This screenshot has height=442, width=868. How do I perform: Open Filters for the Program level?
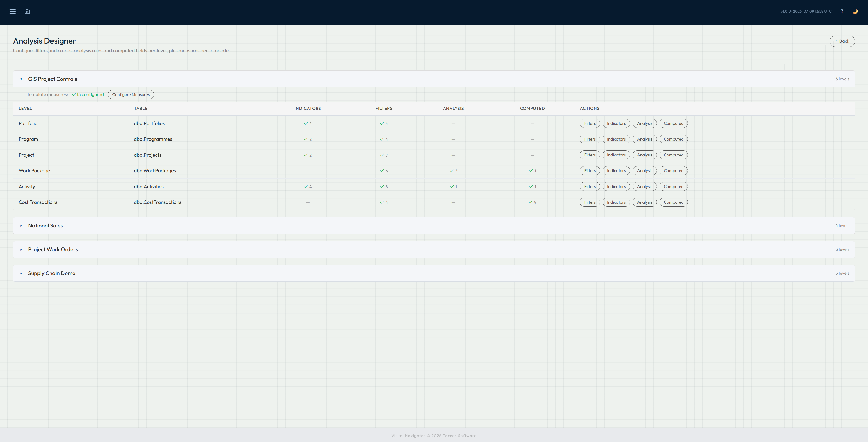(x=590, y=139)
